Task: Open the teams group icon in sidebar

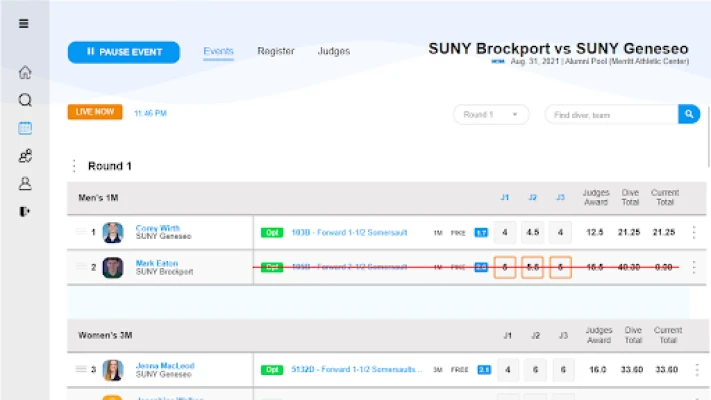Action: (25, 156)
